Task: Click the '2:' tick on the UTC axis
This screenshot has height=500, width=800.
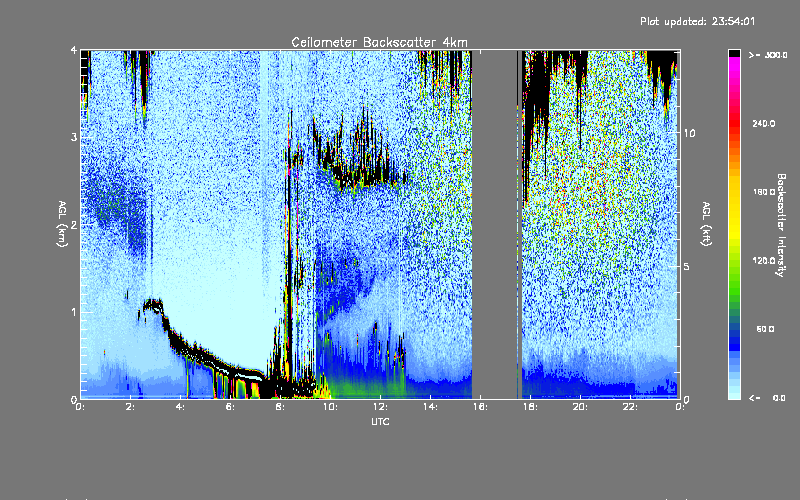Action: pyautogui.click(x=131, y=407)
